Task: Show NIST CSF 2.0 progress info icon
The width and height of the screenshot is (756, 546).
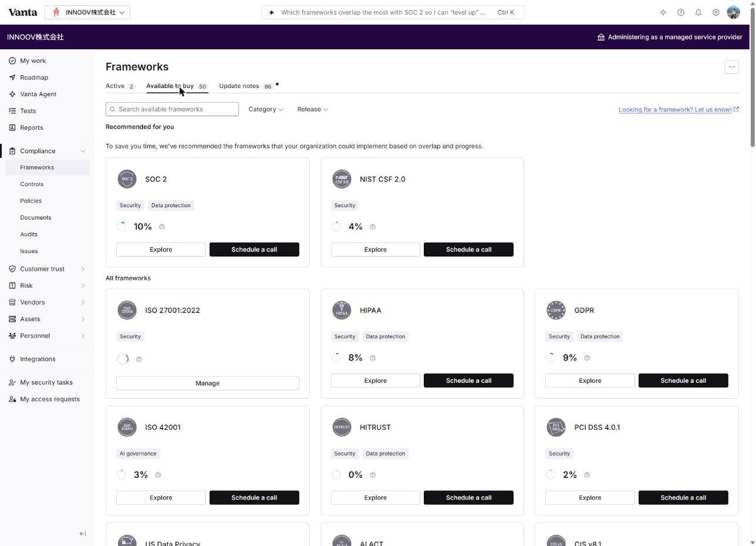Action: coord(373,227)
